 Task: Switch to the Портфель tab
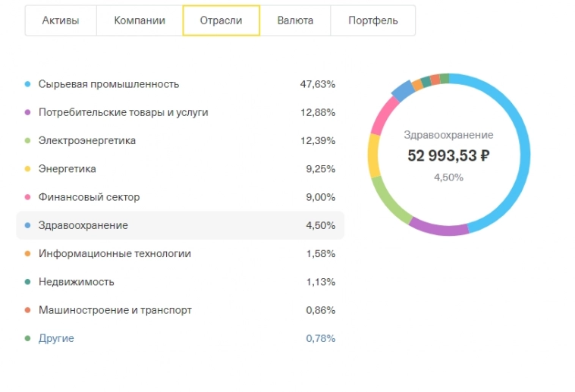click(373, 20)
